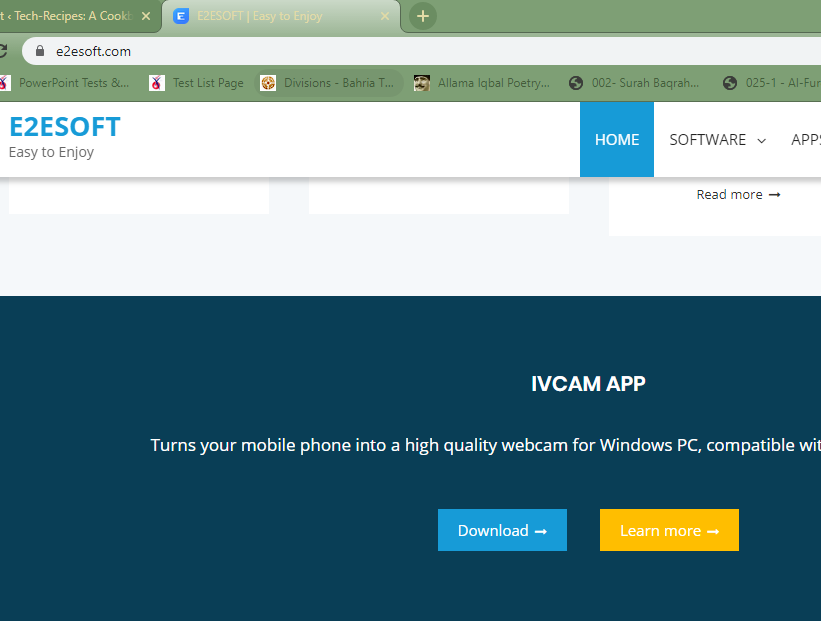Expand the SOFTWARE dropdown chevron

click(762, 140)
